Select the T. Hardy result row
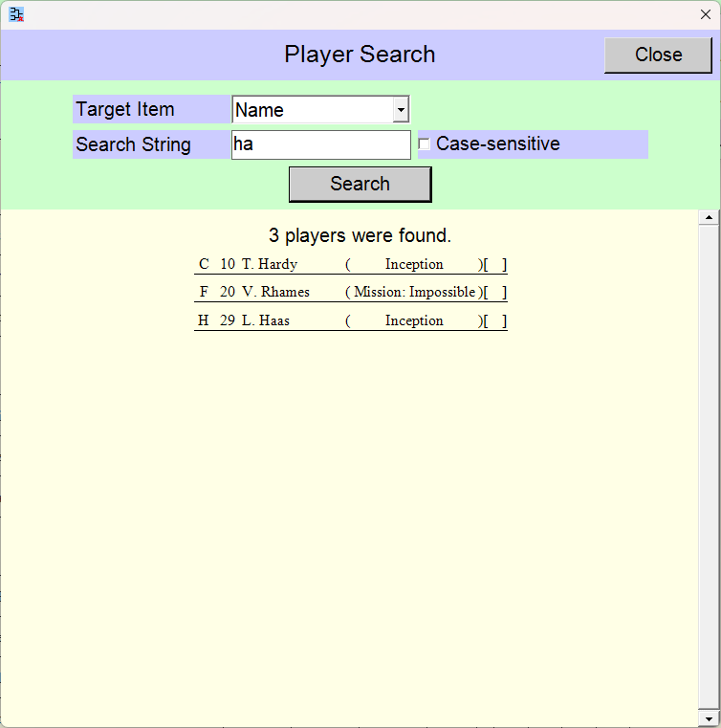 click(x=351, y=264)
